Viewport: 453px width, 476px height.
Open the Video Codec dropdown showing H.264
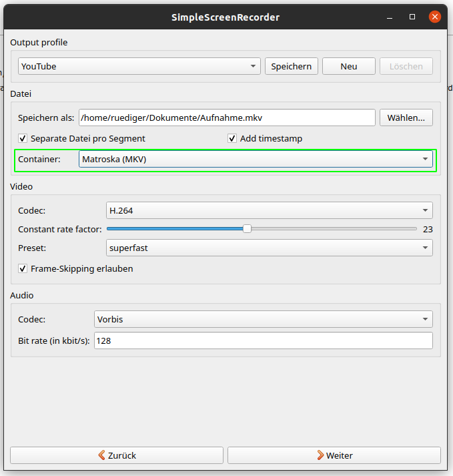coord(270,210)
